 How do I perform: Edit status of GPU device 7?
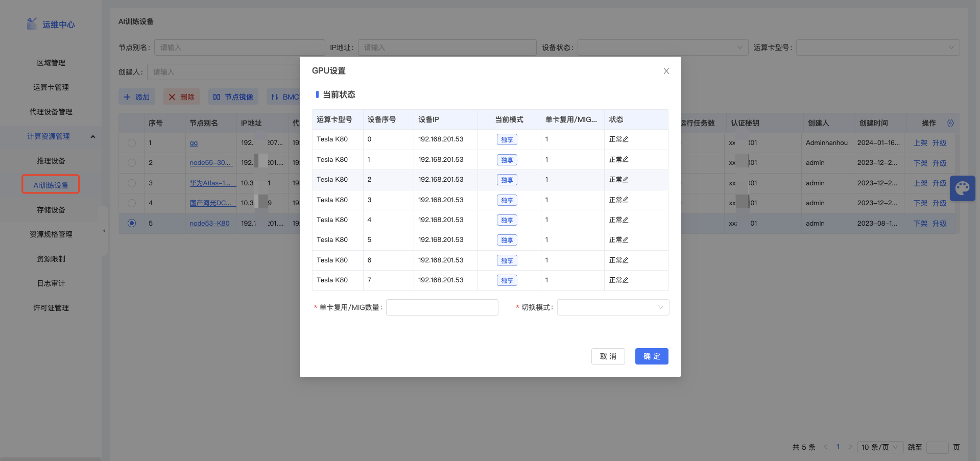[x=626, y=280]
